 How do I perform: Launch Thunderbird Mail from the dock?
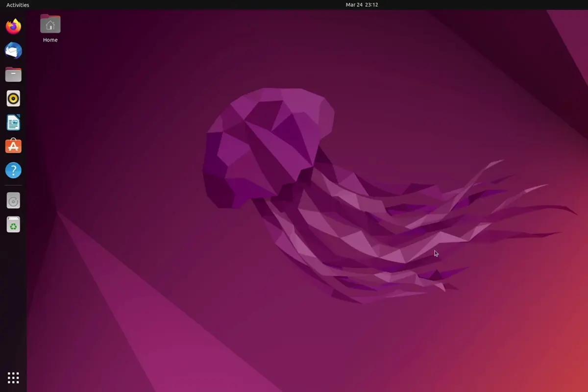coord(13,50)
